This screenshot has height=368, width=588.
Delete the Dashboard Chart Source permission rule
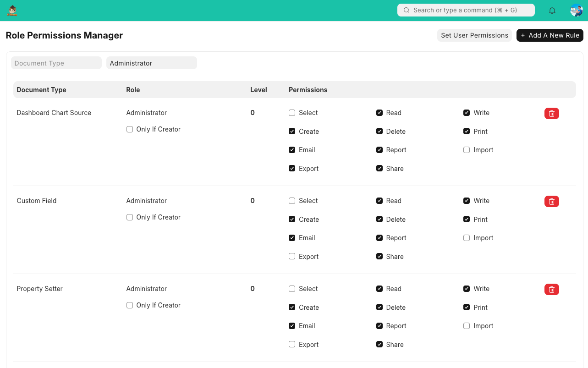click(551, 113)
